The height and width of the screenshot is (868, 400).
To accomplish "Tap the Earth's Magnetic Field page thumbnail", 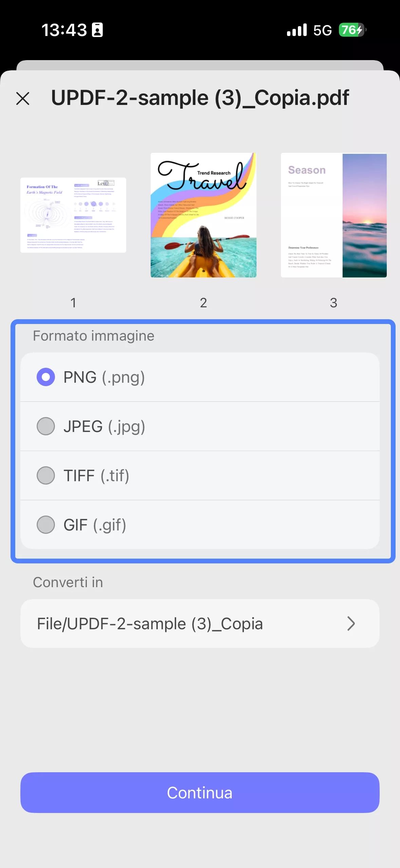I will click(73, 215).
